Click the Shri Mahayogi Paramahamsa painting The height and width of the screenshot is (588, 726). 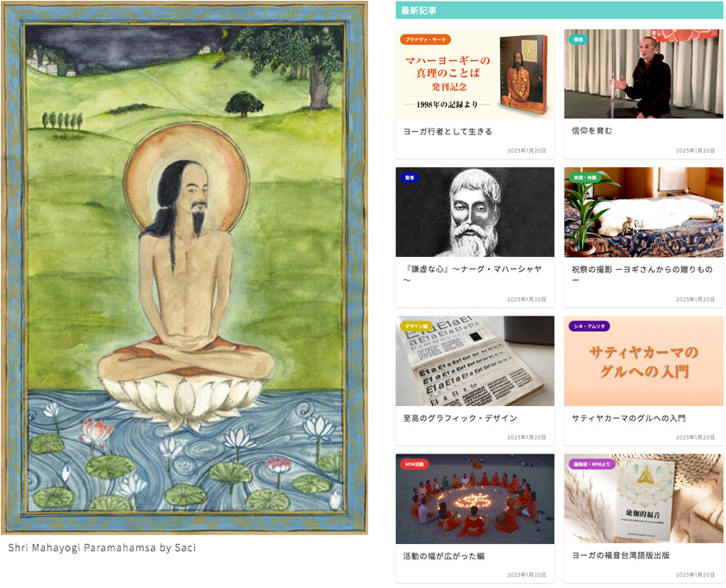tap(185, 267)
